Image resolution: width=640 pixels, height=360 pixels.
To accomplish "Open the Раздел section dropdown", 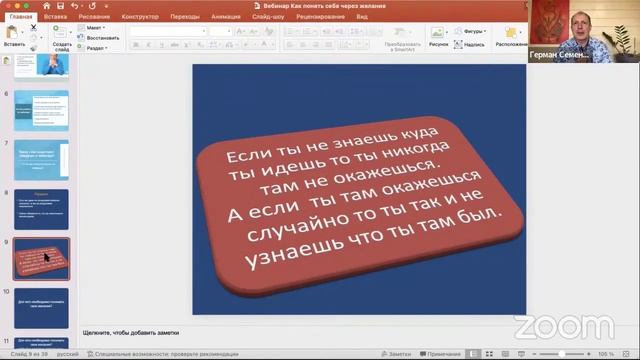I will click(x=93, y=48).
